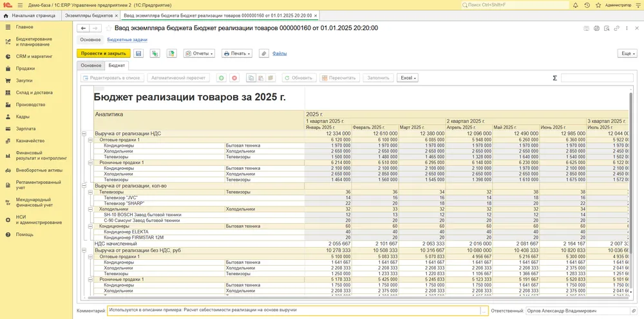Viewport: 644px width, 319px height.
Task: Collapse Оптовые продажи 1 row with 6 120 000
Action: tap(90, 140)
